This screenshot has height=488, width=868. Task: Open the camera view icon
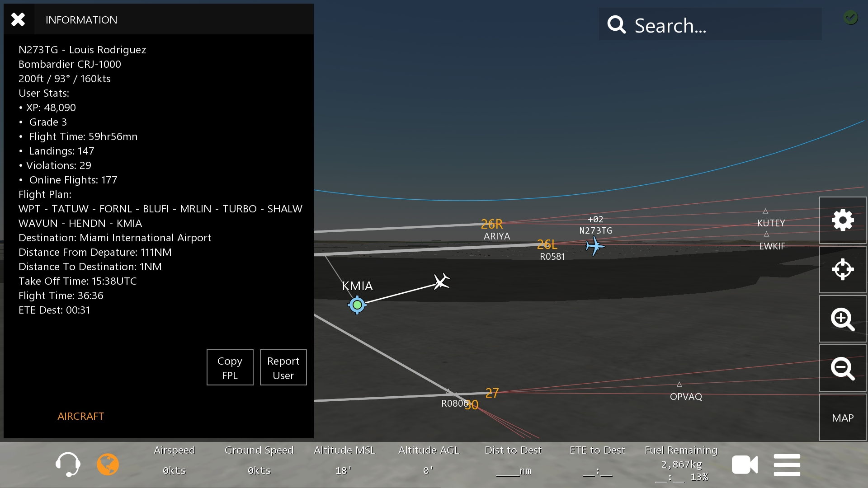(x=745, y=465)
